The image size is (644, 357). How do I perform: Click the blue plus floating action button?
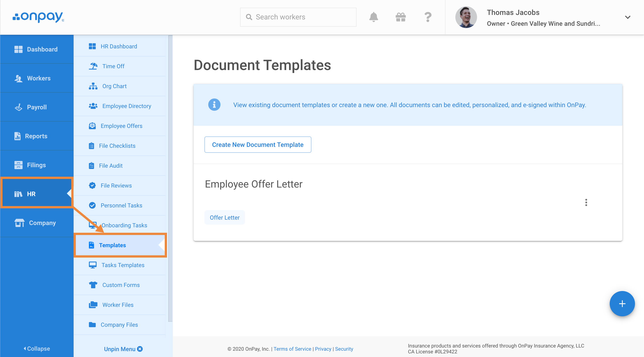[x=622, y=303]
